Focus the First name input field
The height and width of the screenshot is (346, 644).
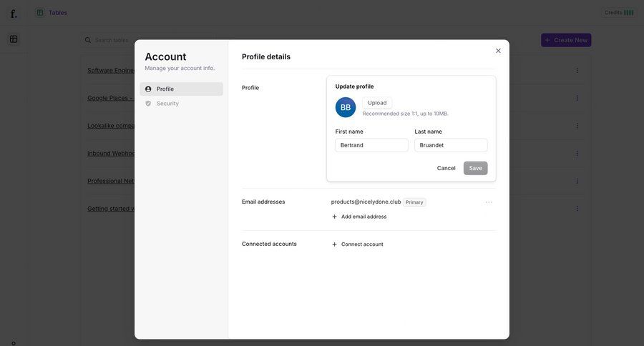371,145
